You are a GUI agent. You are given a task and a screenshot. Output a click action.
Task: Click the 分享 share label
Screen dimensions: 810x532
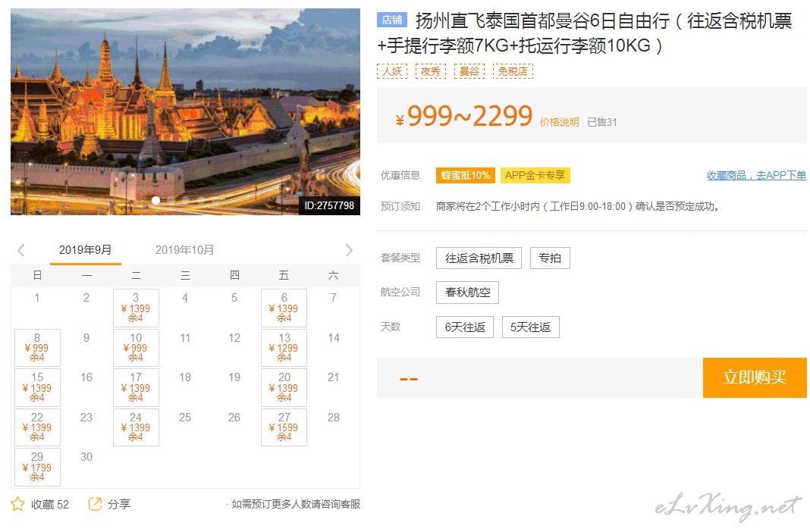coord(119,504)
